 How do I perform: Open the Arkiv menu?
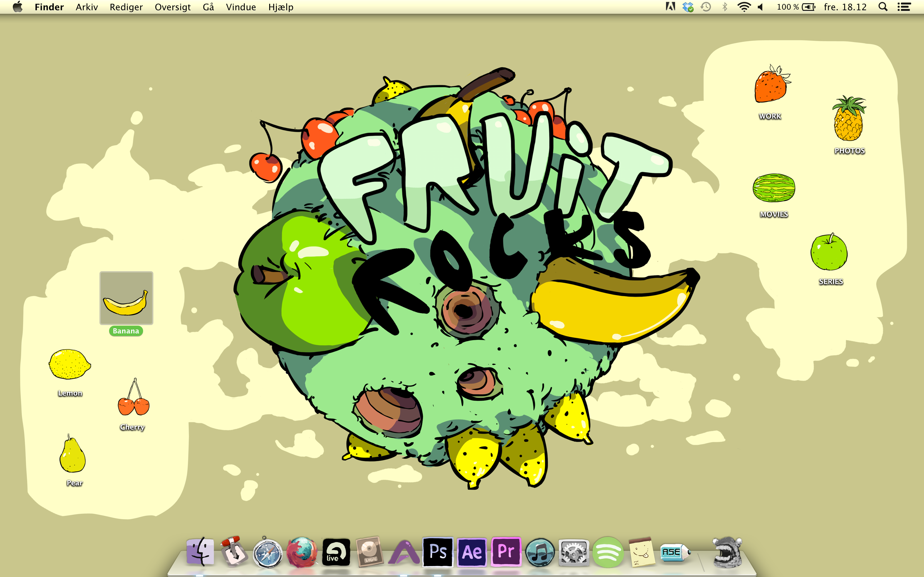pos(87,7)
